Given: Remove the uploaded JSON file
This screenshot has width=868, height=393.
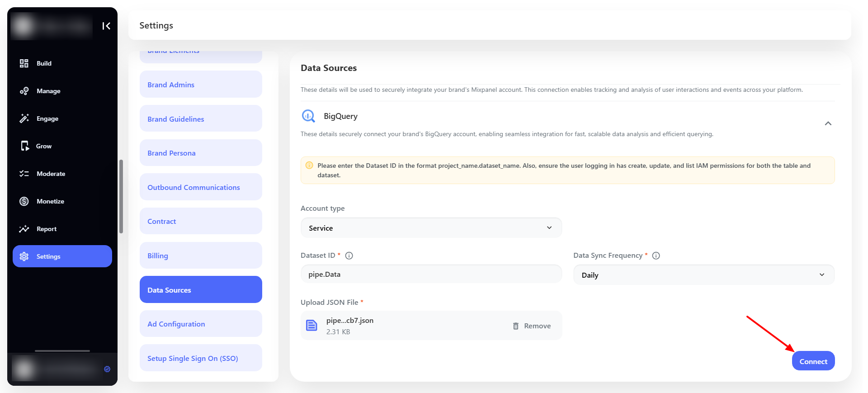Looking at the screenshot, I should 532,326.
